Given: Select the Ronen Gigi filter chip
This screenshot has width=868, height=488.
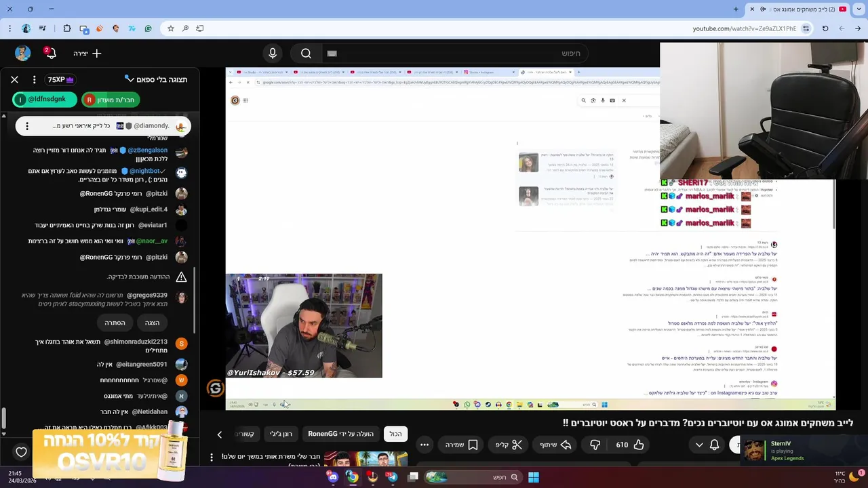Looking at the screenshot, I should tap(281, 434).
